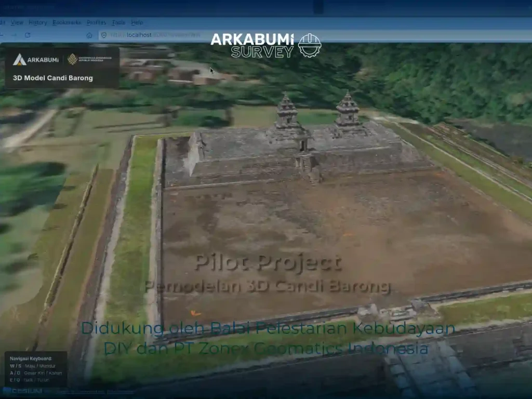Image resolution: width=532 pixels, height=399 pixels.
Task: Click the temple's right tower in 3D view
Action: tap(348, 109)
